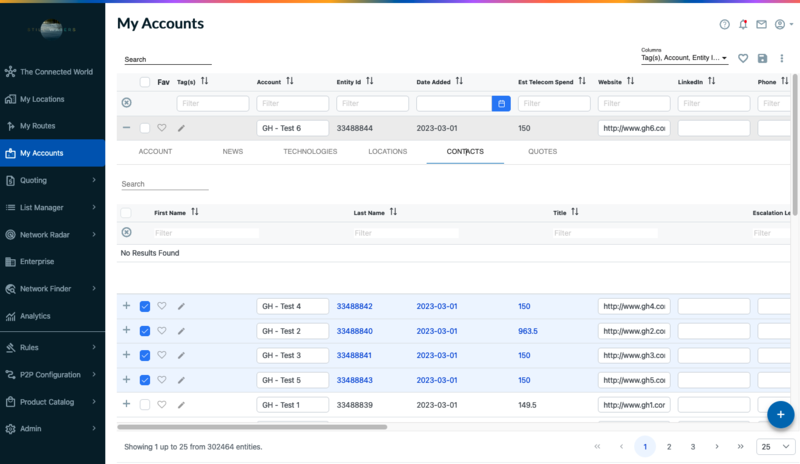
Task: Open the Date Added calendar picker
Action: 501,103
